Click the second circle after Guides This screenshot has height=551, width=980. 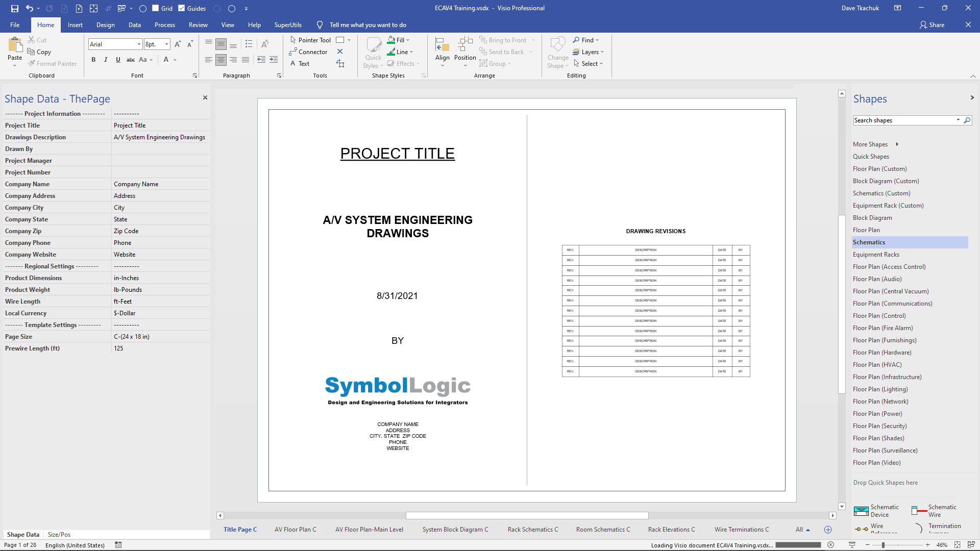(x=232, y=8)
